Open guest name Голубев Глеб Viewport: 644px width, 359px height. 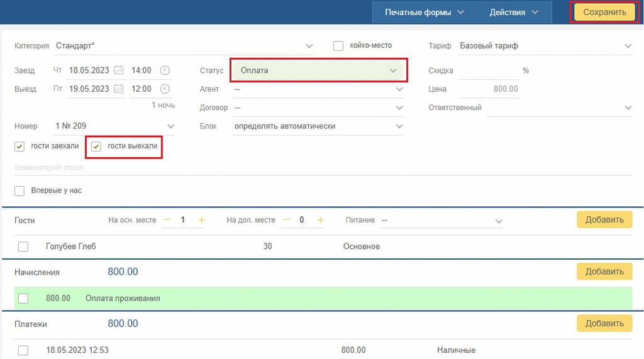71,246
